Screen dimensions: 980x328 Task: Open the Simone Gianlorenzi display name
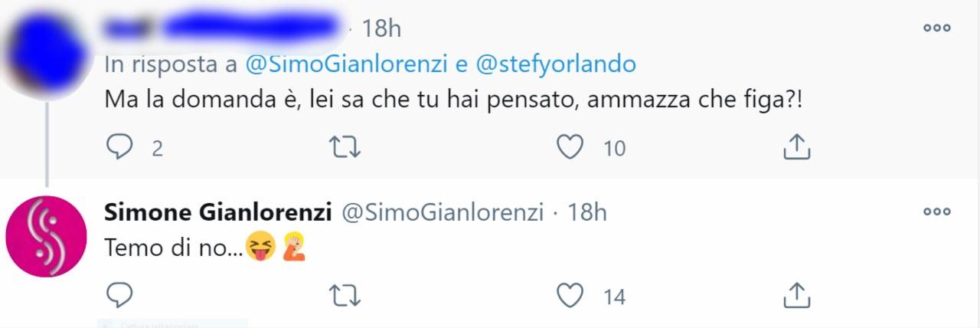(217, 212)
